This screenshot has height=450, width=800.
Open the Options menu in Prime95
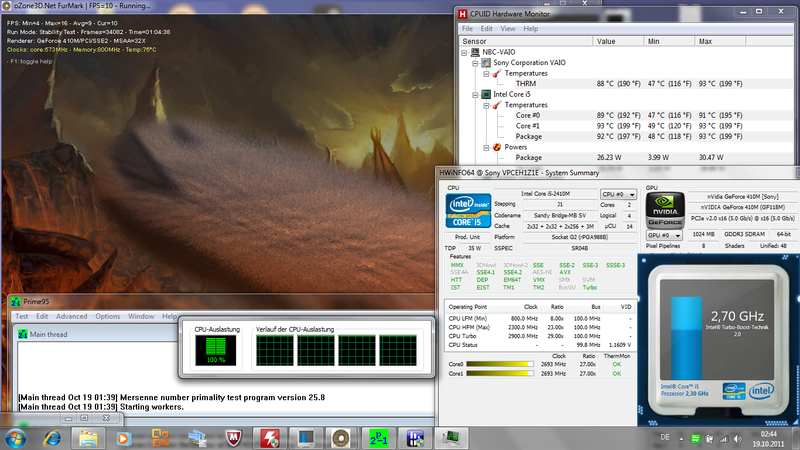pos(107,316)
